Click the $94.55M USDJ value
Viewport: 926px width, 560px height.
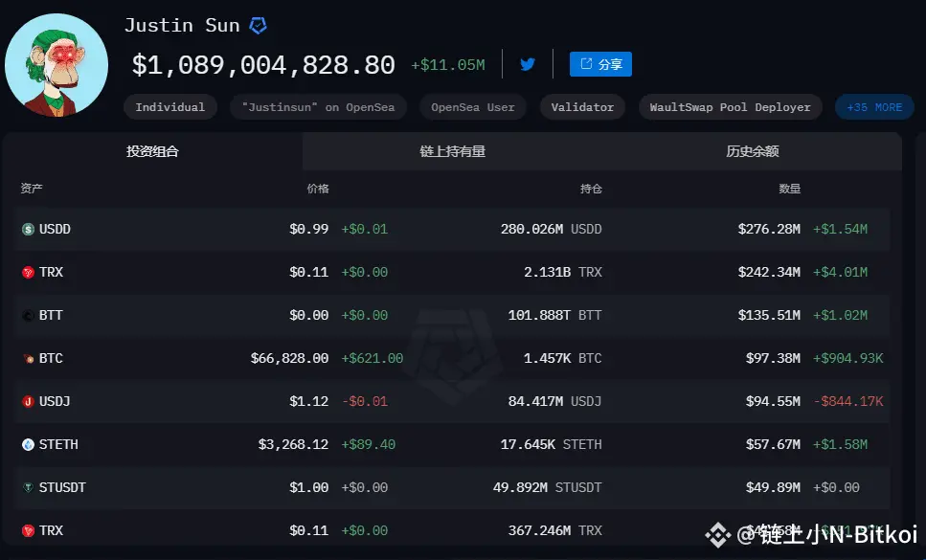click(x=773, y=401)
